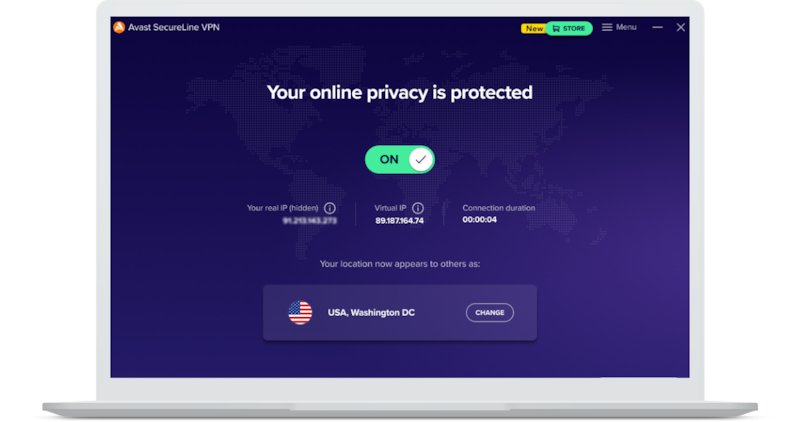
Task: Click the connection duration timer
Action: tap(480, 219)
